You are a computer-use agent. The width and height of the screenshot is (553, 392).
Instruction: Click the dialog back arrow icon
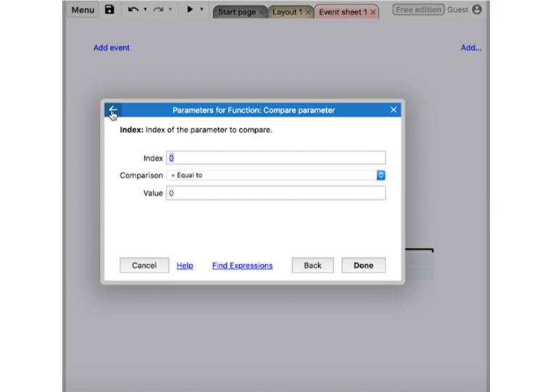[x=113, y=110]
